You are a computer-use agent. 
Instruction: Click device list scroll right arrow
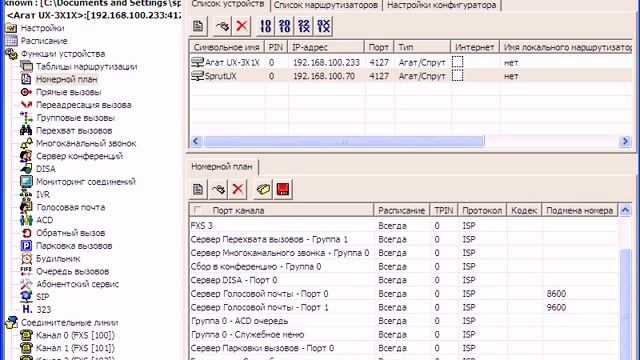tap(625, 141)
